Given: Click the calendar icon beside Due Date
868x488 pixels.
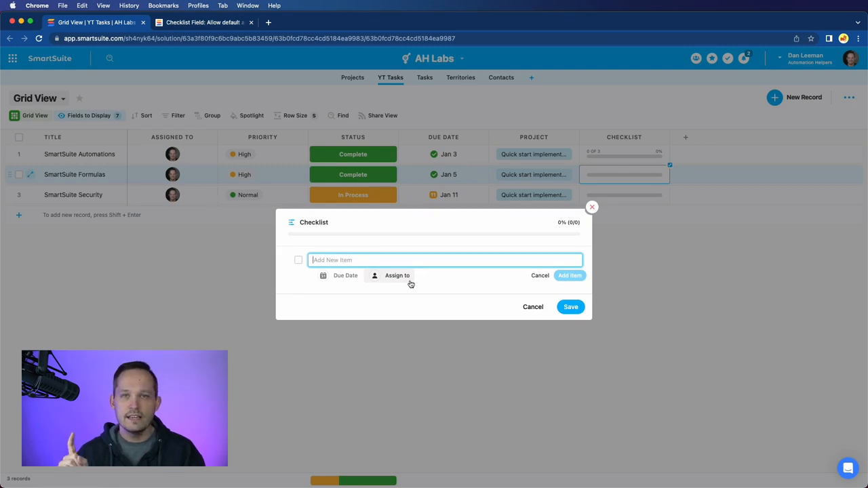Looking at the screenshot, I should (323, 276).
